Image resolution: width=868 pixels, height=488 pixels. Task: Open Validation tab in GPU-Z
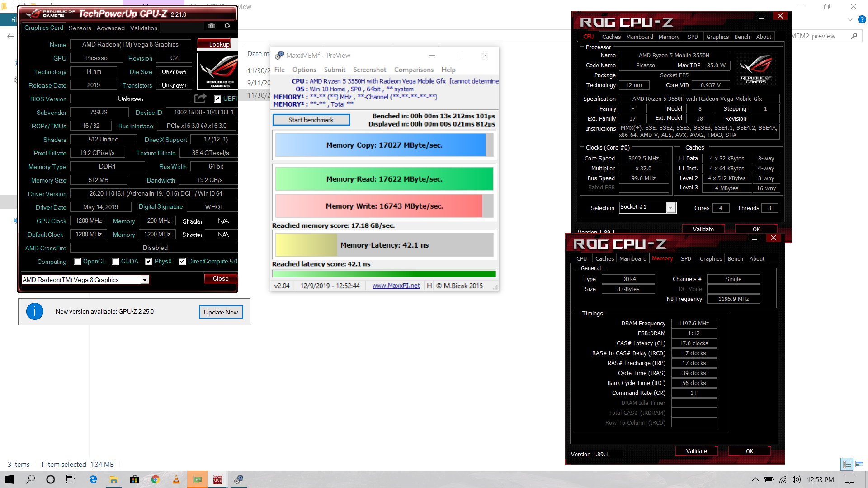tap(144, 28)
